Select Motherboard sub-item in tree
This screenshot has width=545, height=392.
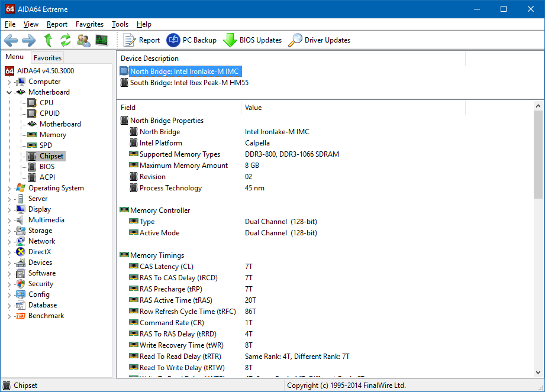60,124
